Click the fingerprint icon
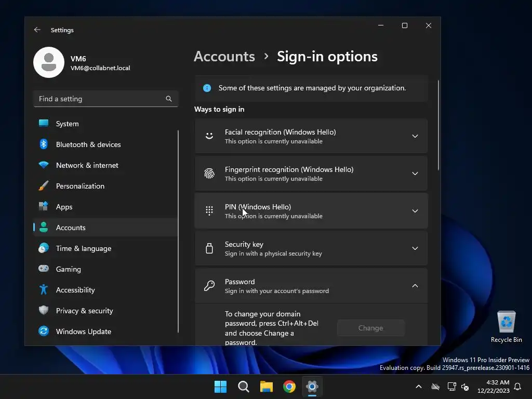The image size is (532, 399). (209, 174)
